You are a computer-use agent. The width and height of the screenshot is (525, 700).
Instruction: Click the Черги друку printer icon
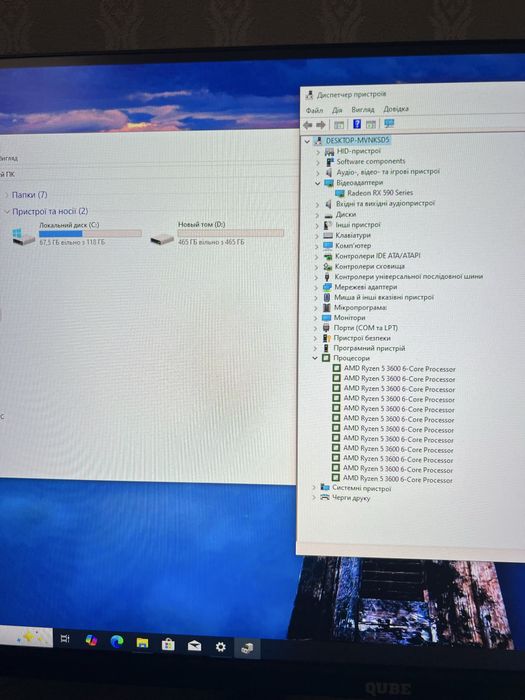coord(325,497)
